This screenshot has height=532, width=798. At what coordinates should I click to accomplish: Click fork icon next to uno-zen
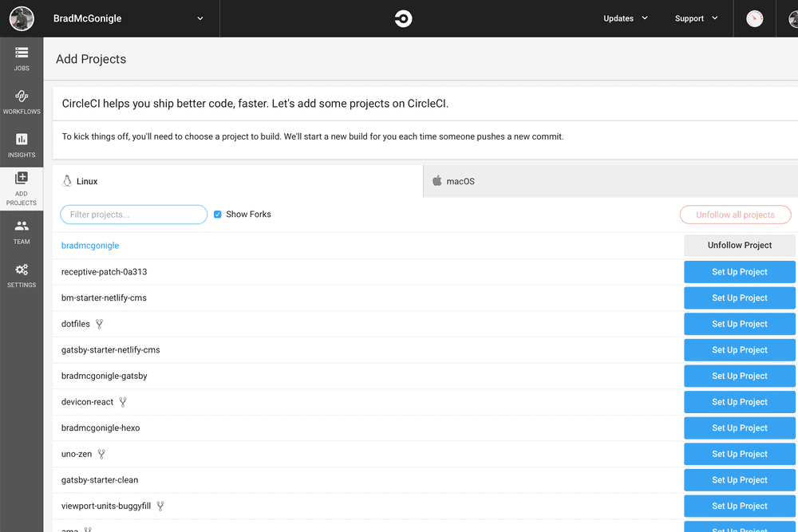click(x=101, y=454)
